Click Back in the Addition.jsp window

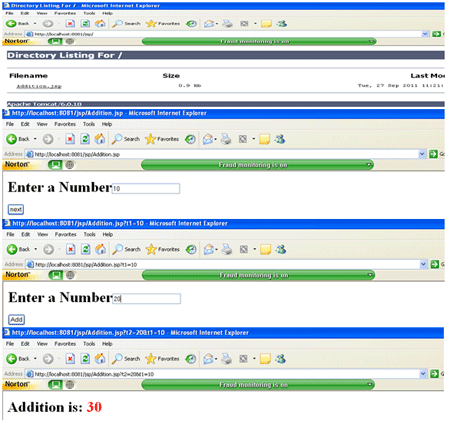[18, 139]
